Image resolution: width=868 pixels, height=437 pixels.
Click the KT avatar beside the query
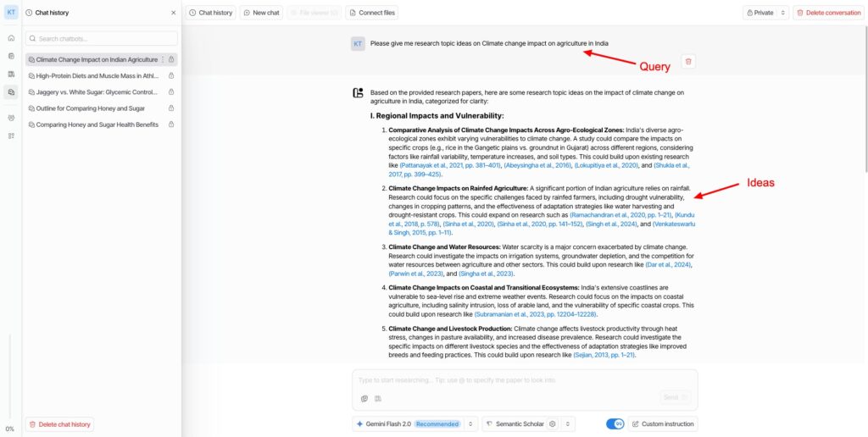359,43
